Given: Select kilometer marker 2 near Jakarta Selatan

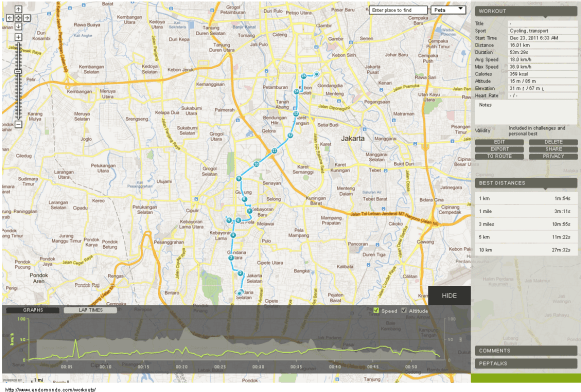Looking at the screenshot, I should tap(240, 273).
